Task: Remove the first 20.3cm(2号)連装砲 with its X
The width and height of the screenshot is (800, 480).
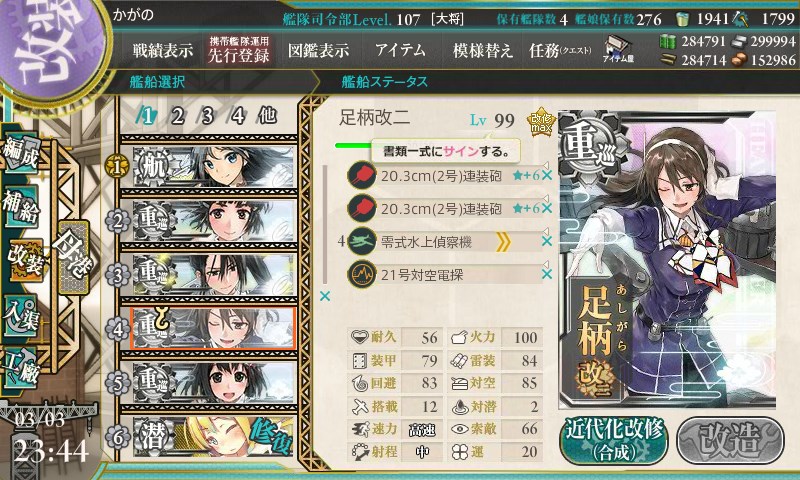Action: pos(546,176)
